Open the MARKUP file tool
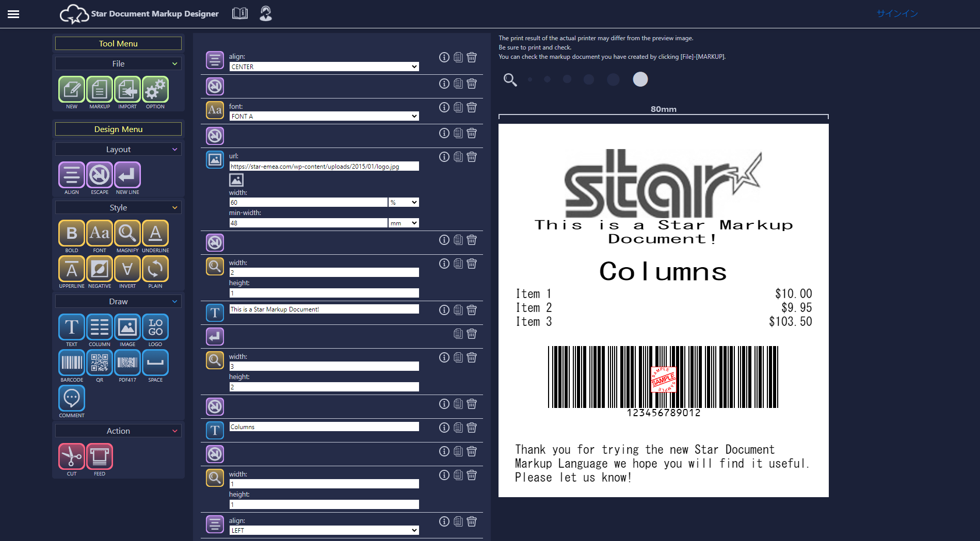 pos(100,90)
